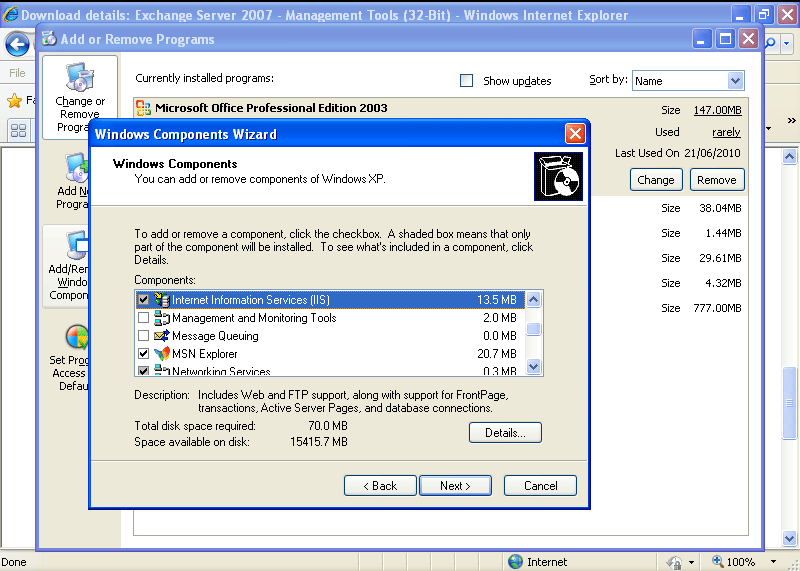Select the Management and Monitoring Tools row
This screenshot has width=800, height=571.
click(x=330, y=318)
